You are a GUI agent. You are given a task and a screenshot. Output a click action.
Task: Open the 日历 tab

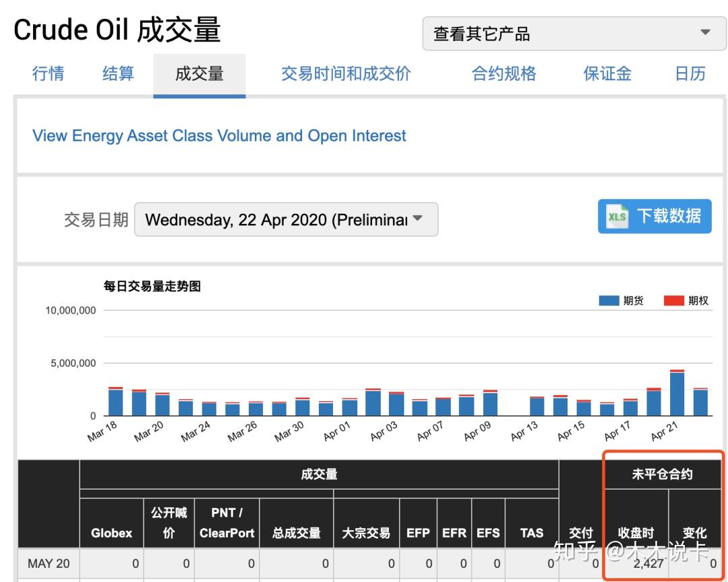[690, 74]
